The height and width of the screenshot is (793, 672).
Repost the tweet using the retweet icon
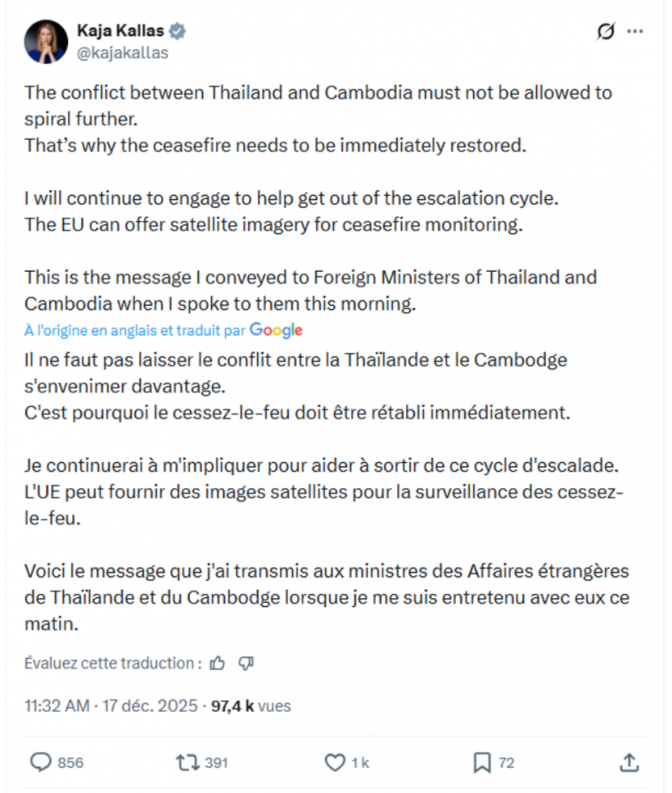[x=188, y=761]
